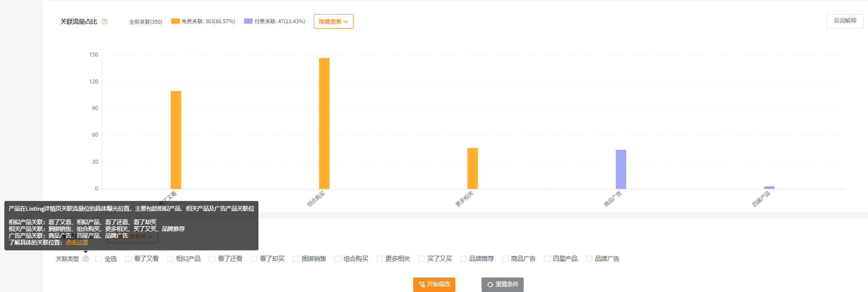Follow the 点击这里 link in the tooltip
The image size is (868, 292).
77,243
